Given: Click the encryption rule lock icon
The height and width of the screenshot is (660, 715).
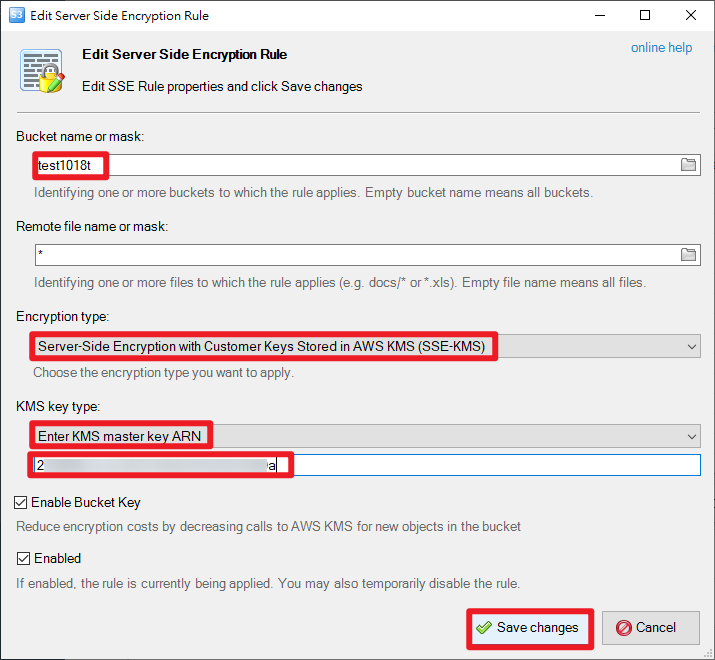Looking at the screenshot, I should (42, 71).
